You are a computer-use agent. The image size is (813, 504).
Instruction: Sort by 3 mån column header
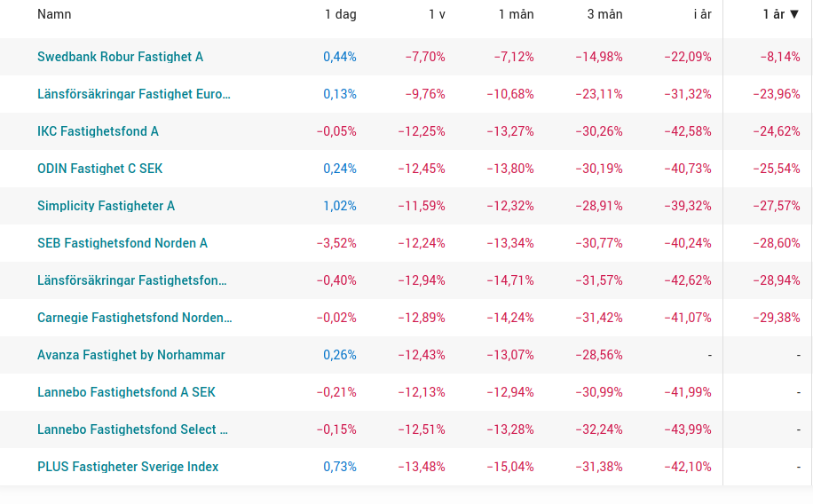pyautogui.click(x=604, y=14)
